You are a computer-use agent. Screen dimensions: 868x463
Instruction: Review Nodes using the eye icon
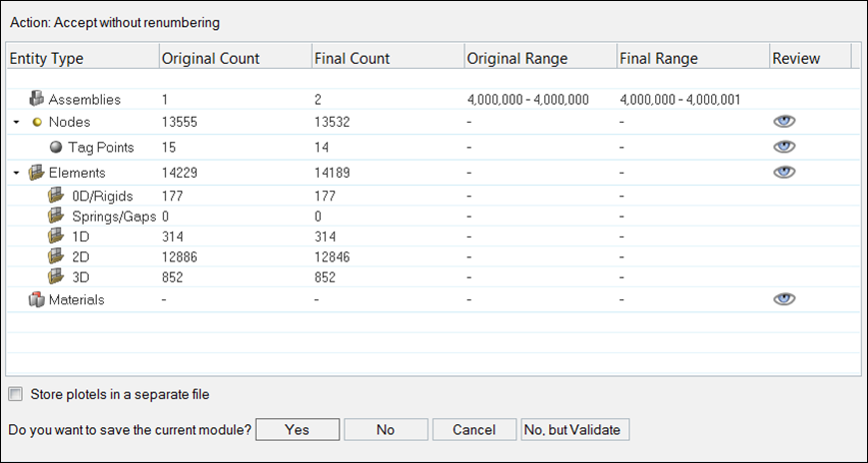[784, 122]
